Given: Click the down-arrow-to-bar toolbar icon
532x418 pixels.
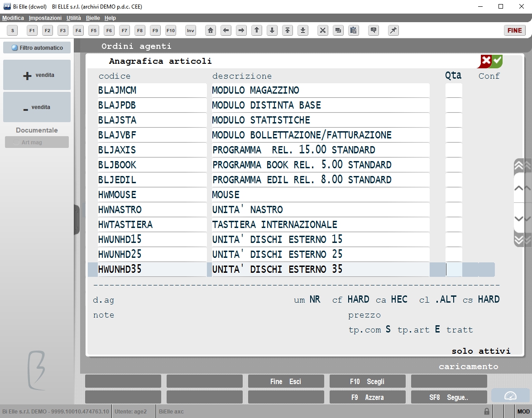Looking at the screenshot, I should pyautogui.click(x=303, y=30).
